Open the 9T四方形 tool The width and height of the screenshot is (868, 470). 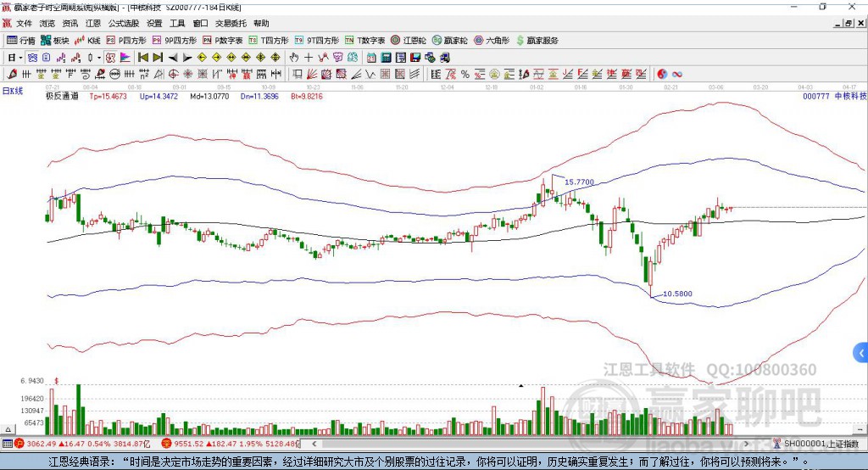(x=317, y=41)
